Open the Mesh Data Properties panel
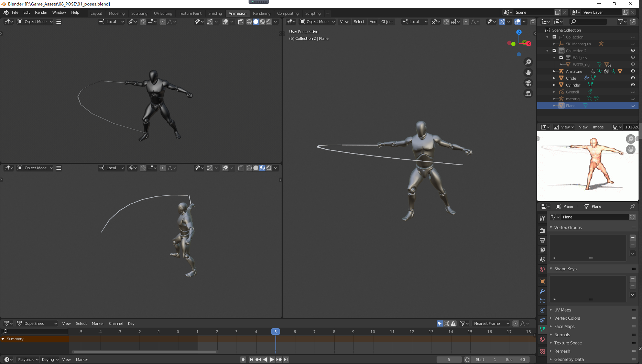 pyautogui.click(x=542, y=330)
